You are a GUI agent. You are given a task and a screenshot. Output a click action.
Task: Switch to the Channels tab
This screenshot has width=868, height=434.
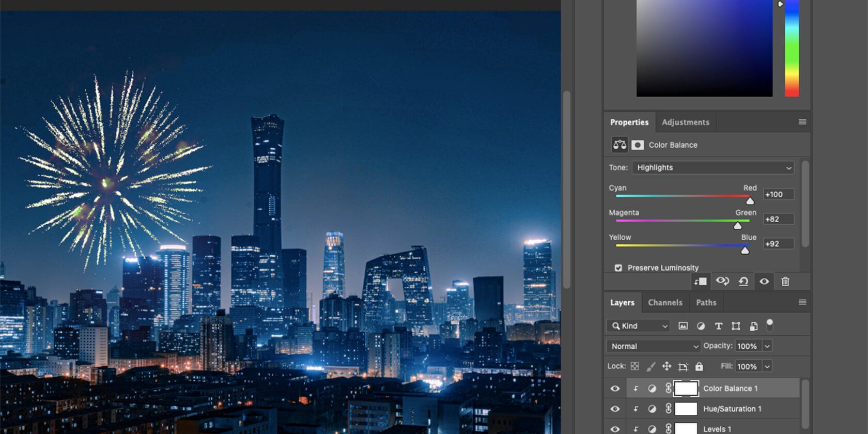point(665,303)
